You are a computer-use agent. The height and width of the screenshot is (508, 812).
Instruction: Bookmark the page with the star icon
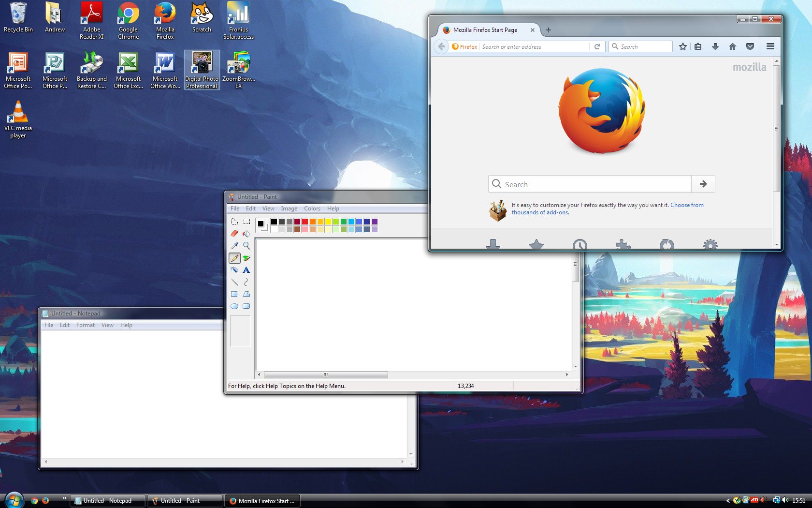683,46
